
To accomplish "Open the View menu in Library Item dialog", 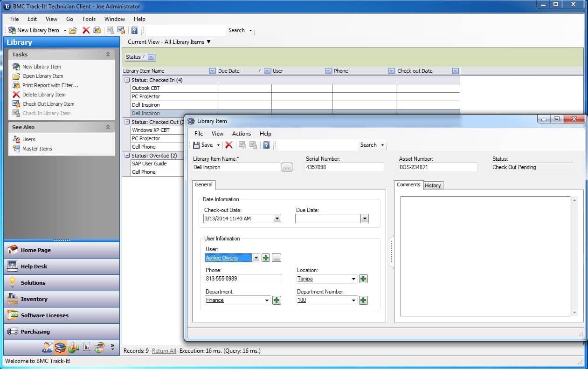I will (x=217, y=134).
